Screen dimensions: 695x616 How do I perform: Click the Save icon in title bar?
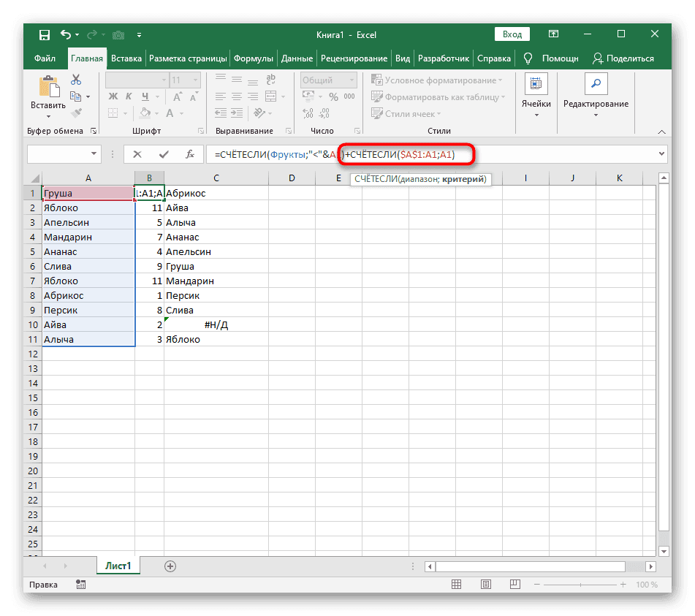(x=45, y=34)
